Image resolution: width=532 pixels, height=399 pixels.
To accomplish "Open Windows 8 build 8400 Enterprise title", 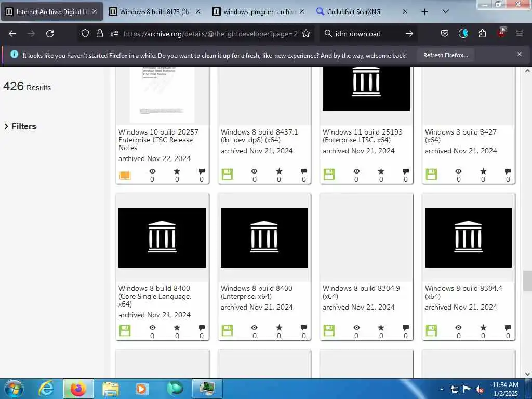I will 257,292.
